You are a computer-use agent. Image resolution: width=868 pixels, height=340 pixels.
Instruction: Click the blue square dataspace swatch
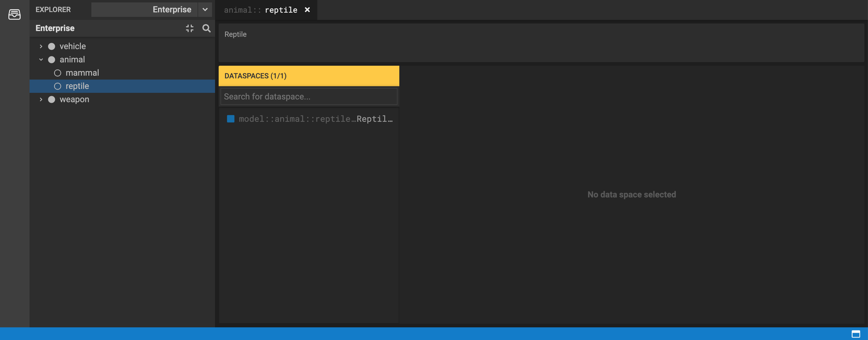pos(230,119)
